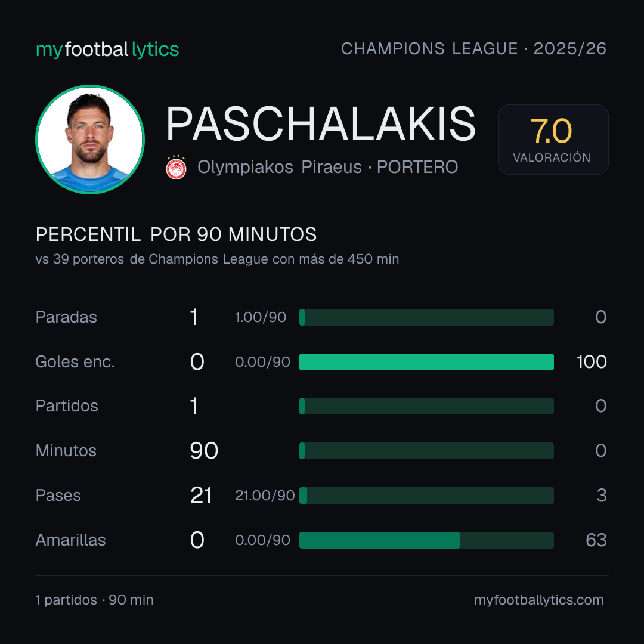Screen dimensions: 644x644
Task: Click the Percentil por 90 minutos heading
Action: click(176, 234)
